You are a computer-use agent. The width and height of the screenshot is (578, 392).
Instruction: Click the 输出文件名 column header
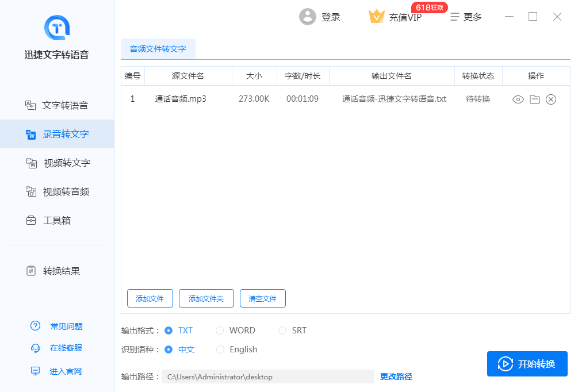(392, 76)
